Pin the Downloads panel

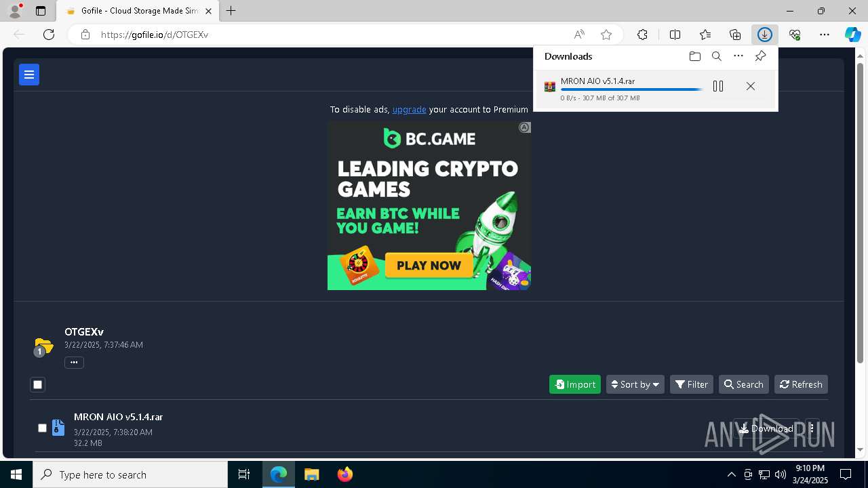pyautogui.click(x=760, y=56)
